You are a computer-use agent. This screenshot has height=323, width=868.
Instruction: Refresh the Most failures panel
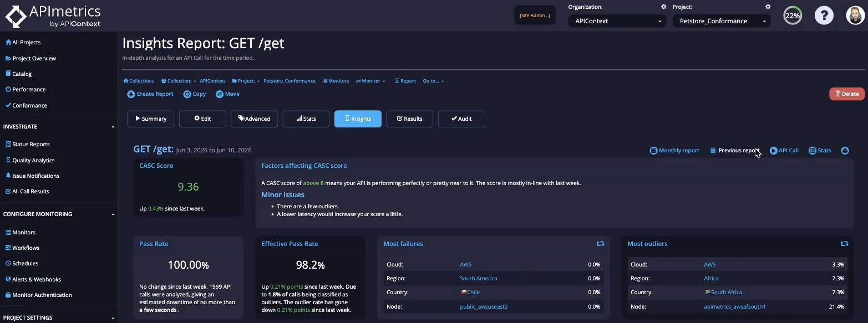(600, 244)
